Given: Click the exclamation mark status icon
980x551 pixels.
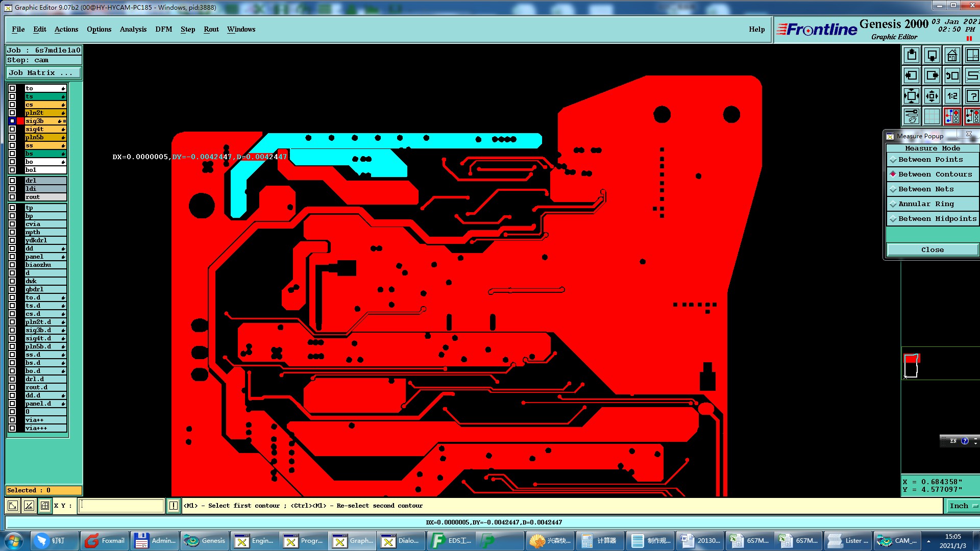Looking at the screenshot, I should [x=174, y=506].
